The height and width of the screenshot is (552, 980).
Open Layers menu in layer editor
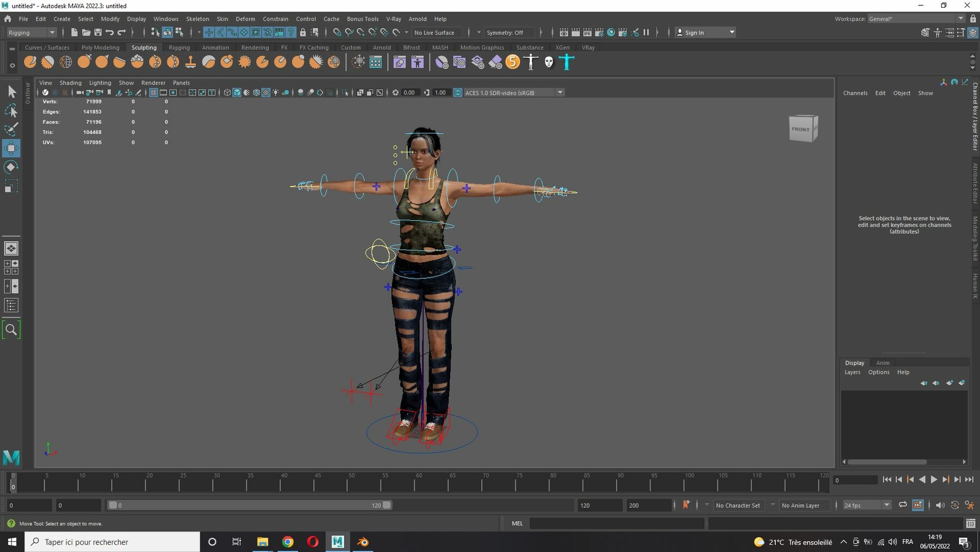852,372
